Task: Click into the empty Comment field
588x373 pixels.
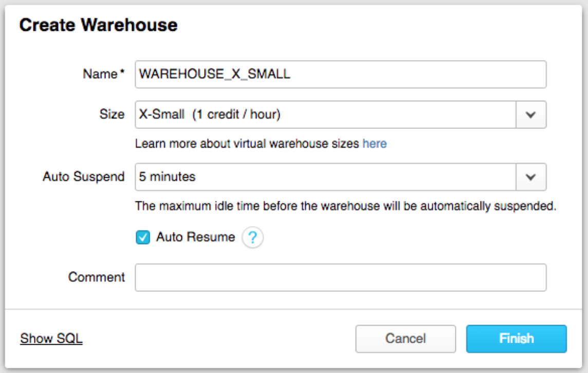Action: pos(340,277)
